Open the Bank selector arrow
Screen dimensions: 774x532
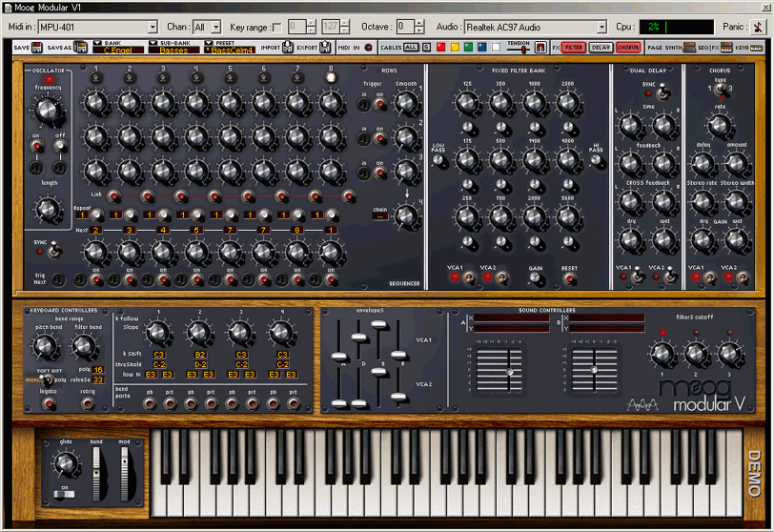pyautogui.click(x=97, y=43)
